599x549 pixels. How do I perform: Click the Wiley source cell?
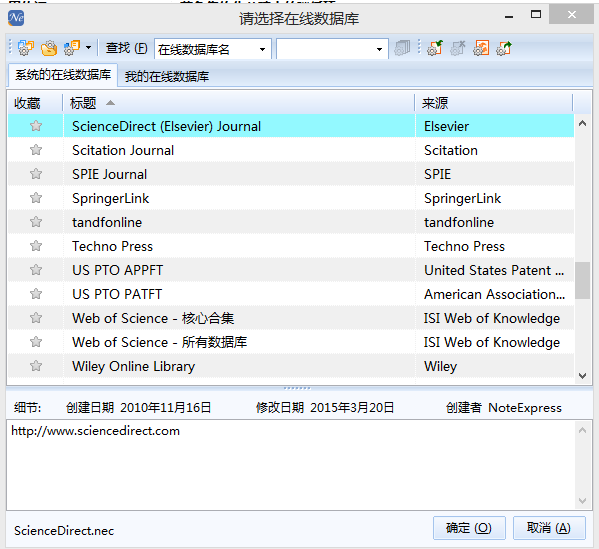[495, 366]
